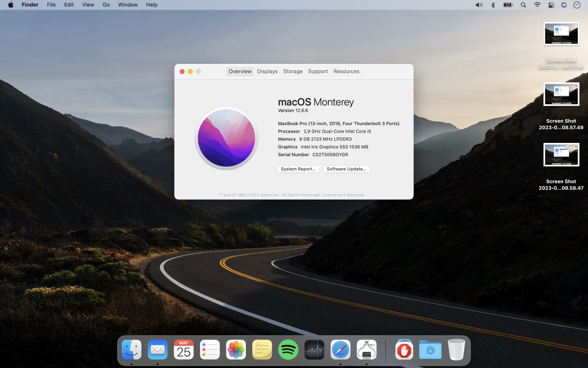Open Stocks app in the Dock

314,350
